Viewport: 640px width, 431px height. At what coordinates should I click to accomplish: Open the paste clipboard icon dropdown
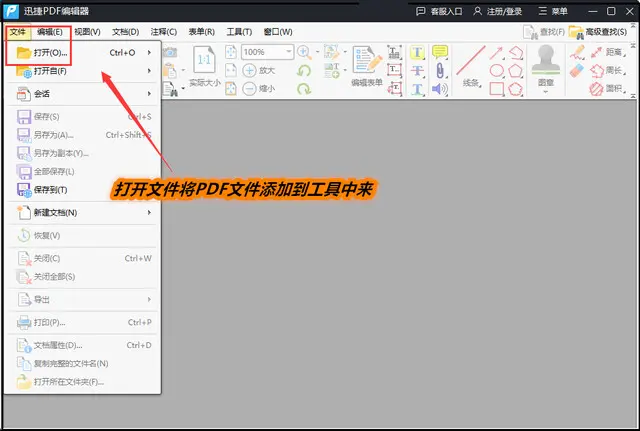183,71
